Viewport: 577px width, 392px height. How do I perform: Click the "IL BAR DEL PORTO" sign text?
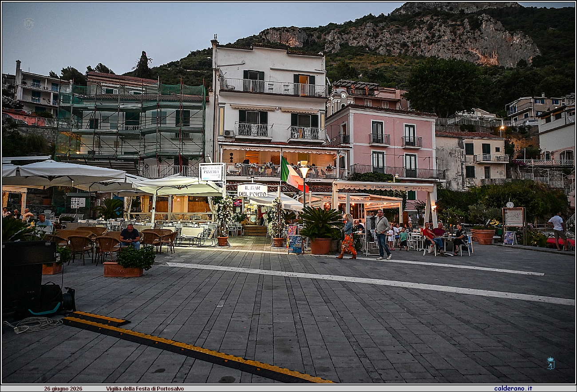[252, 190]
